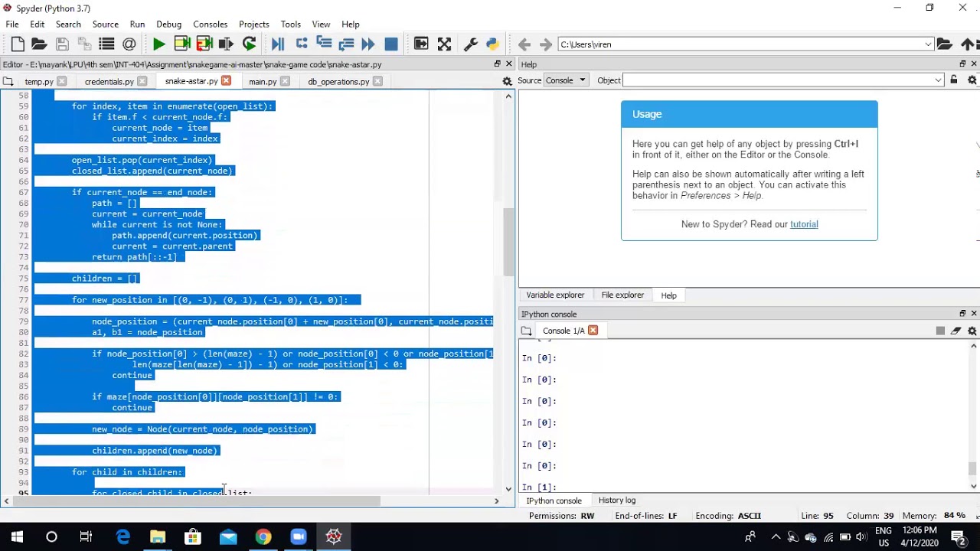The image size is (980, 551).
Task: Open PYTHONPATH manager python icon
Action: (x=492, y=44)
